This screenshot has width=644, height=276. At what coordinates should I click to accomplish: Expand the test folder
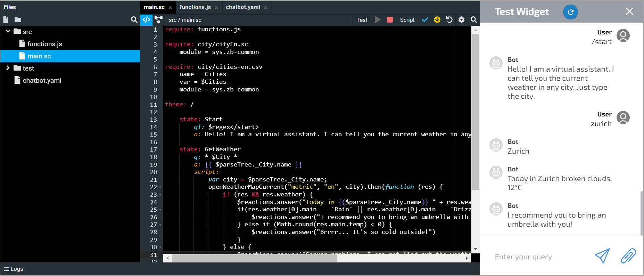coord(8,68)
